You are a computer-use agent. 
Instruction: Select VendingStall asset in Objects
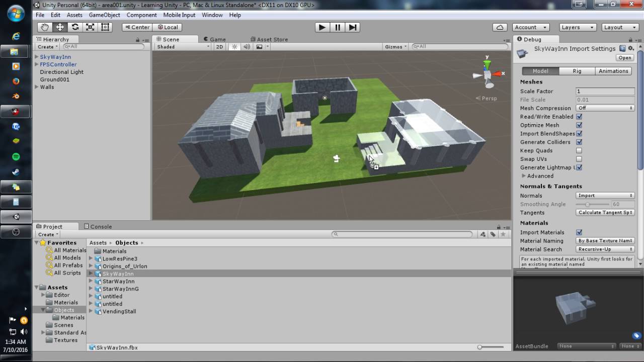[119, 311]
